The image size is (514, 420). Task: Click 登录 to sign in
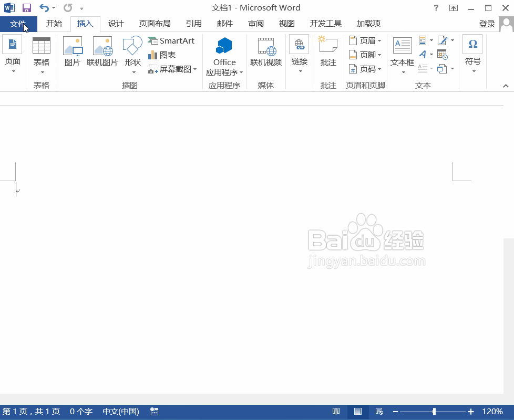pyautogui.click(x=487, y=24)
